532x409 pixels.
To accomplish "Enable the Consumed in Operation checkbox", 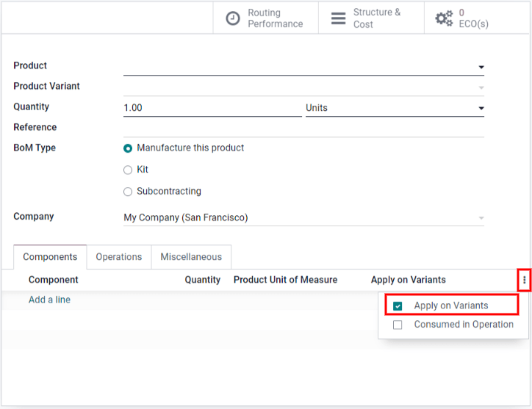I will [x=398, y=325].
